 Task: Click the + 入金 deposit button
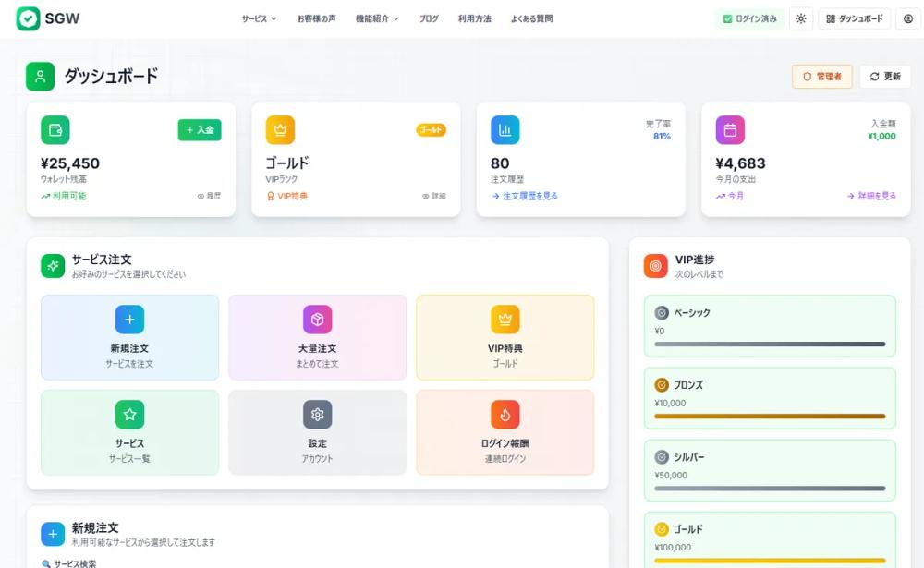coord(200,130)
